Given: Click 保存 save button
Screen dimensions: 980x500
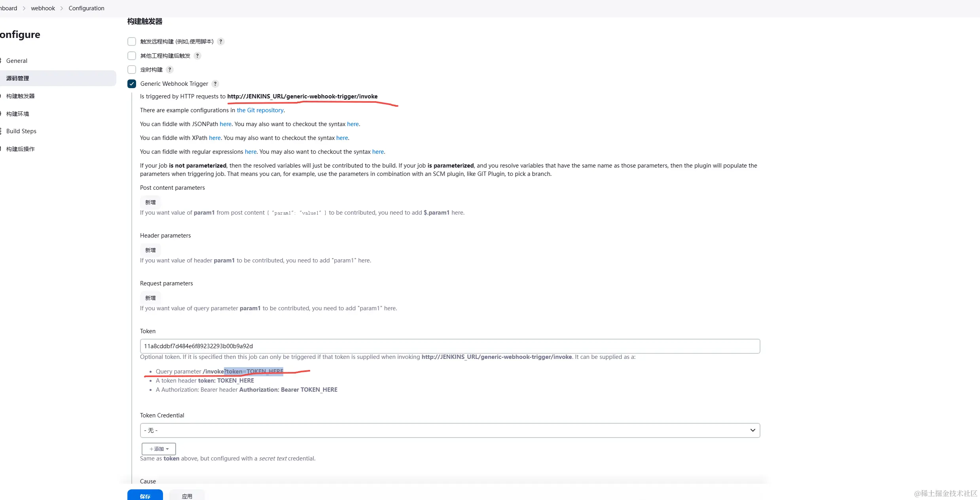Looking at the screenshot, I should (x=145, y=496).
